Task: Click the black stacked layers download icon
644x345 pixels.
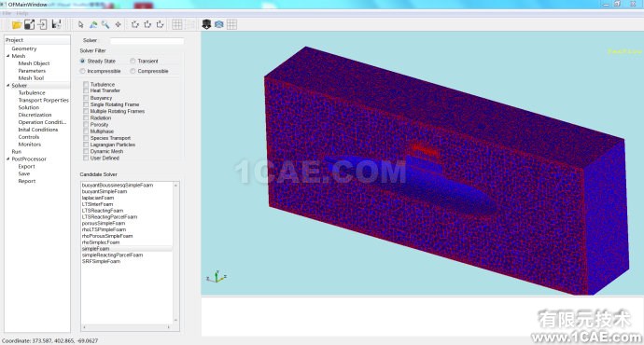Action: [x=206, y=24]
